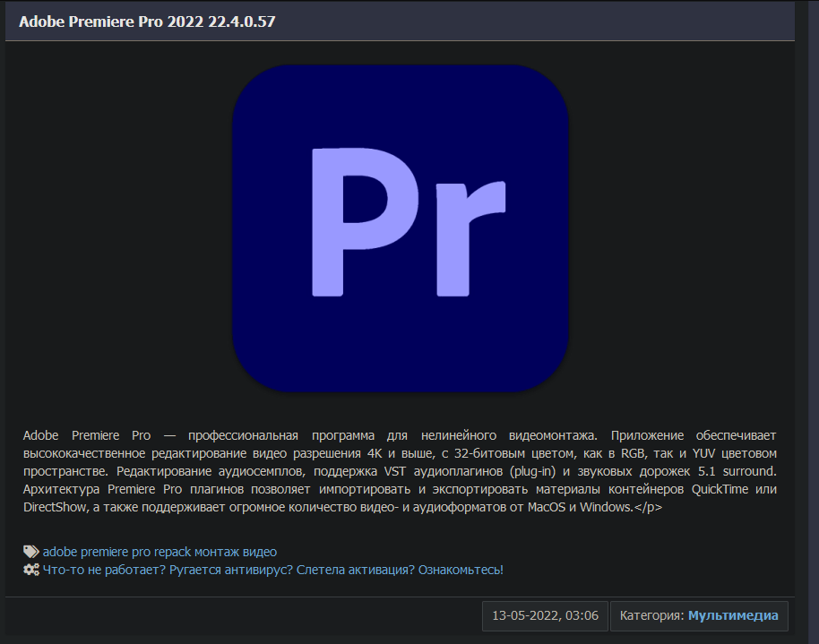
Task: Open the 'repack' tag link
Action: (172, 552)
